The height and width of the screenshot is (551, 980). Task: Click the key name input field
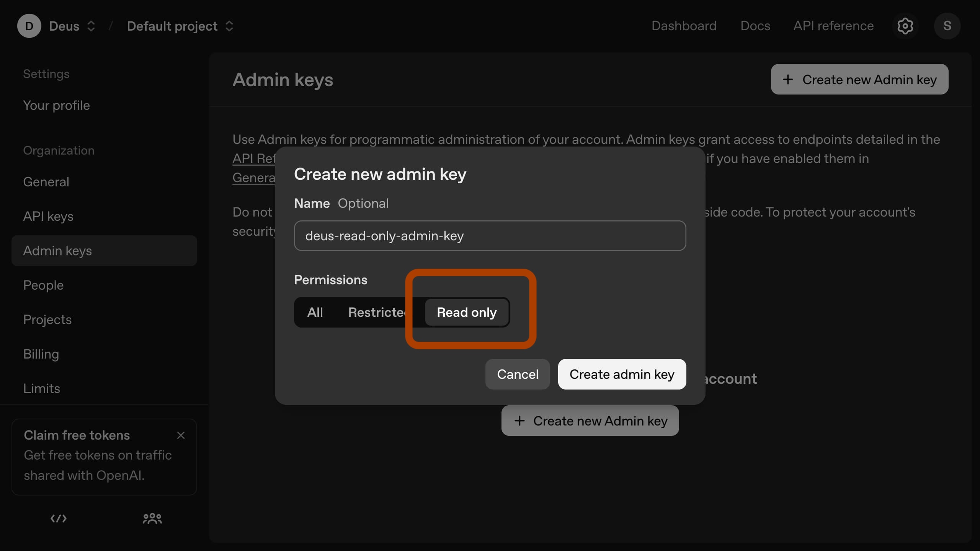click(x=490, y=236)
